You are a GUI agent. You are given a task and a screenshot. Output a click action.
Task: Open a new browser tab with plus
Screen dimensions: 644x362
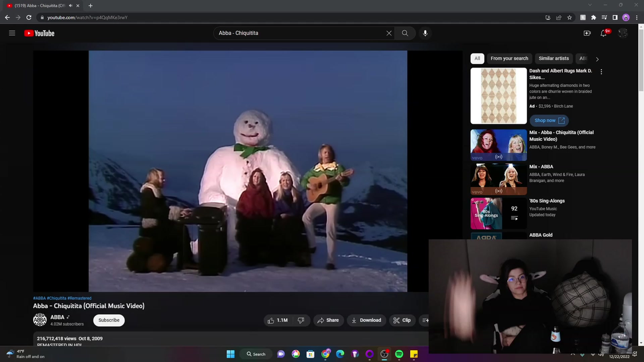pyautogui.click(x=91, y=5)
